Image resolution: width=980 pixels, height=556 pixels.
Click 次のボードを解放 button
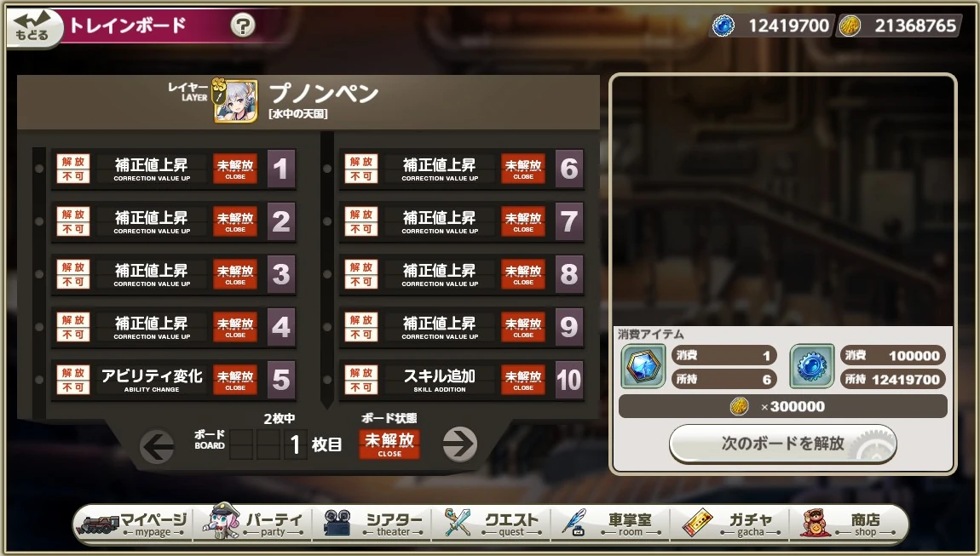(782, 444)
